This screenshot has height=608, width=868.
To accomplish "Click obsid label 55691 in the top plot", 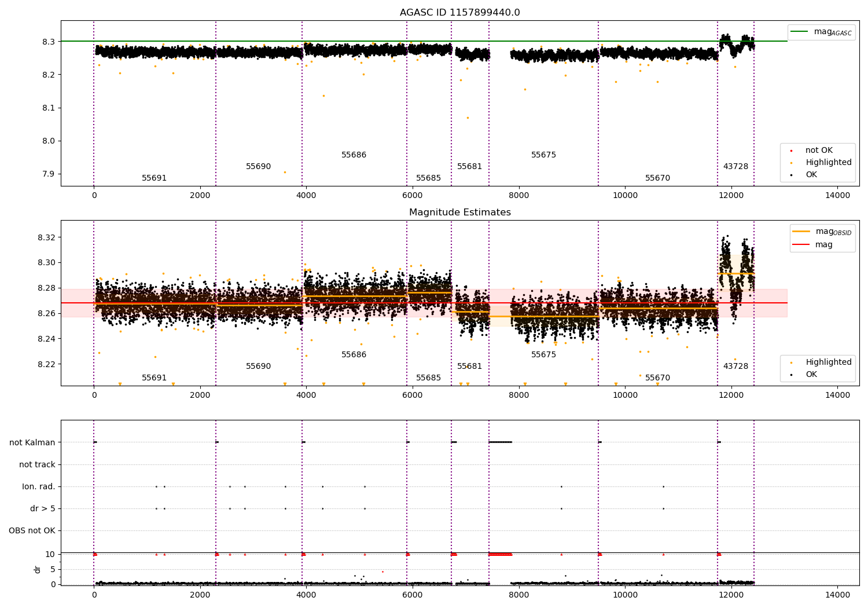I will [x=154, y=178].
